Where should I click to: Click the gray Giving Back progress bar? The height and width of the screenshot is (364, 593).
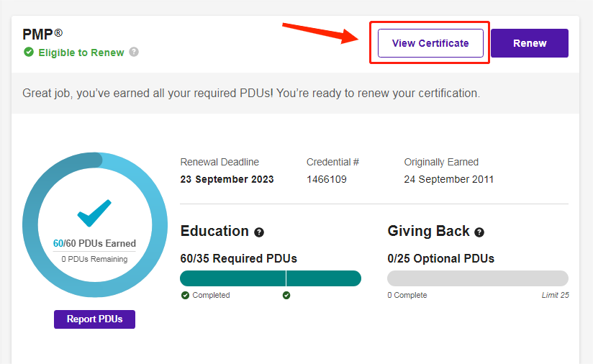coord(477,278)
